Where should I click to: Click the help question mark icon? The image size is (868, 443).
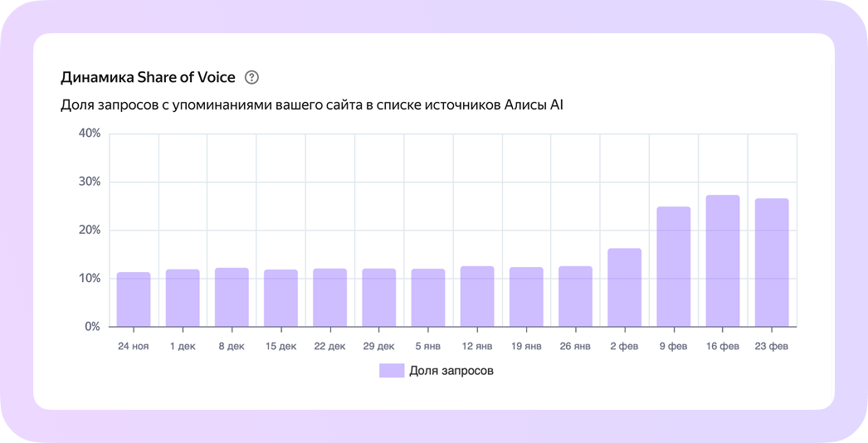[x=252, y=77]
